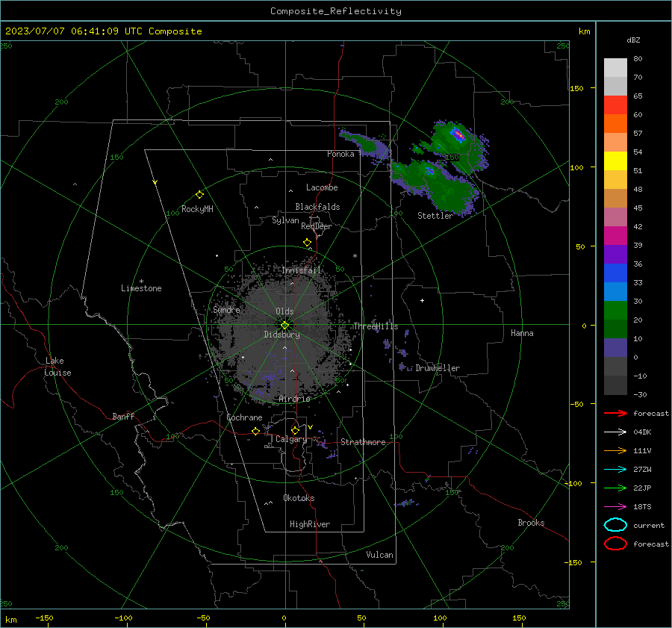672x628 pixels.
Task: Select the Strathmore label
Action: click(363, 442)
